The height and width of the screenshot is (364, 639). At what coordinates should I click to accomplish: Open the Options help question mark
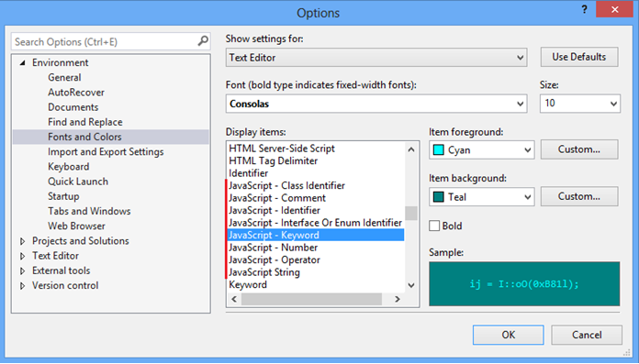(585, 10)
